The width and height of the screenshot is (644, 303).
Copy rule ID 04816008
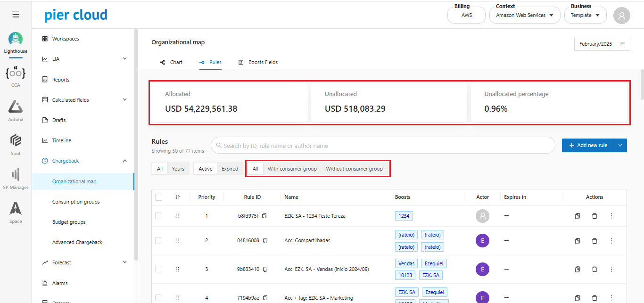coord(265,240)
